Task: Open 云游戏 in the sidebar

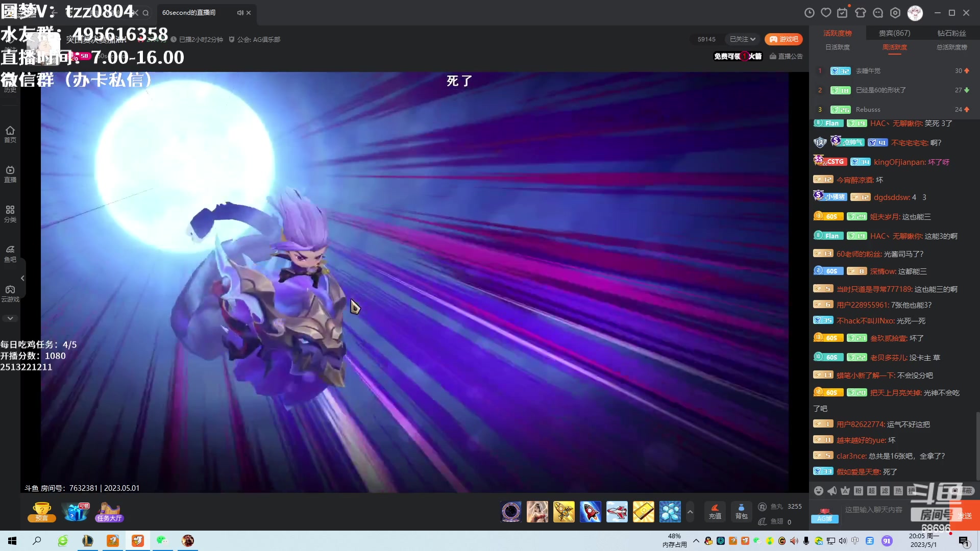Action: [x=10, y=293]
